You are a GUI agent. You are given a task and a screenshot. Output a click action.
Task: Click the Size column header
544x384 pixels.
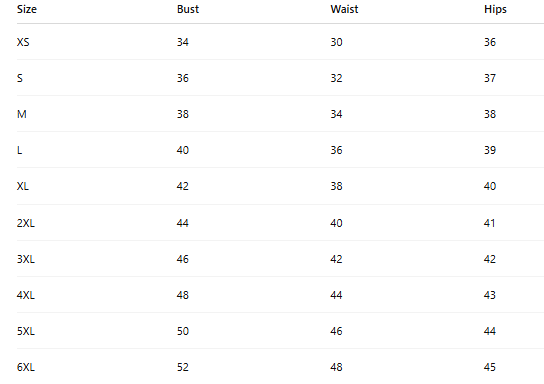pyautogui.click(x=27, y=9)
